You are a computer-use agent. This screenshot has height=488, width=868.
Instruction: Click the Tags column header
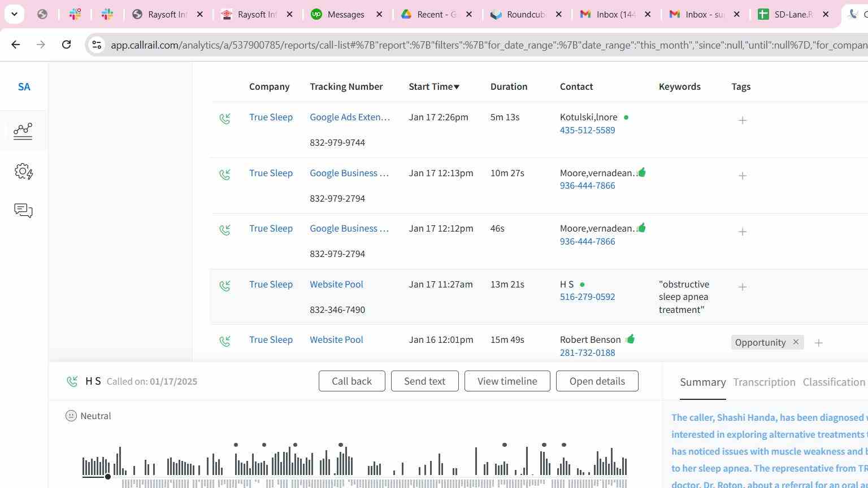click(x=741, y=86)
